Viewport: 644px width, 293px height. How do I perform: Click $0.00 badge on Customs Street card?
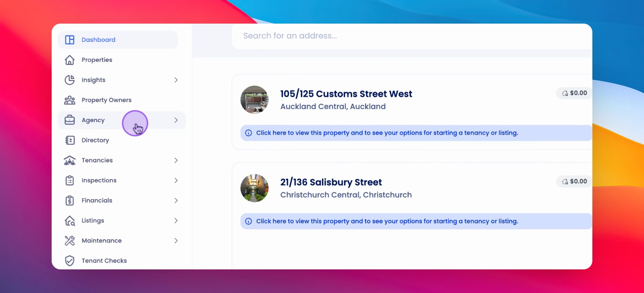tap(574, 93)
